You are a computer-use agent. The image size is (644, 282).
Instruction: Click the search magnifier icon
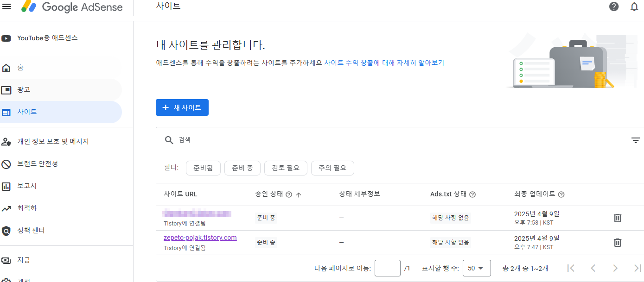point(169,140)
